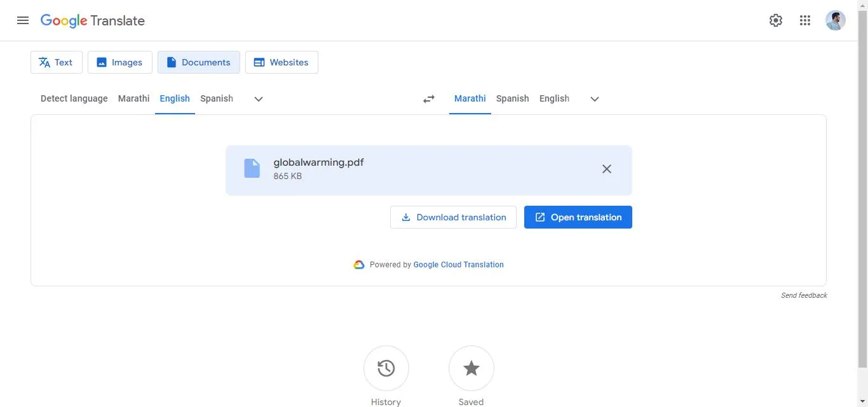This screenshot has width=868, height=407.
Task: Expand more source language options
Action: [x=258, y=98]
